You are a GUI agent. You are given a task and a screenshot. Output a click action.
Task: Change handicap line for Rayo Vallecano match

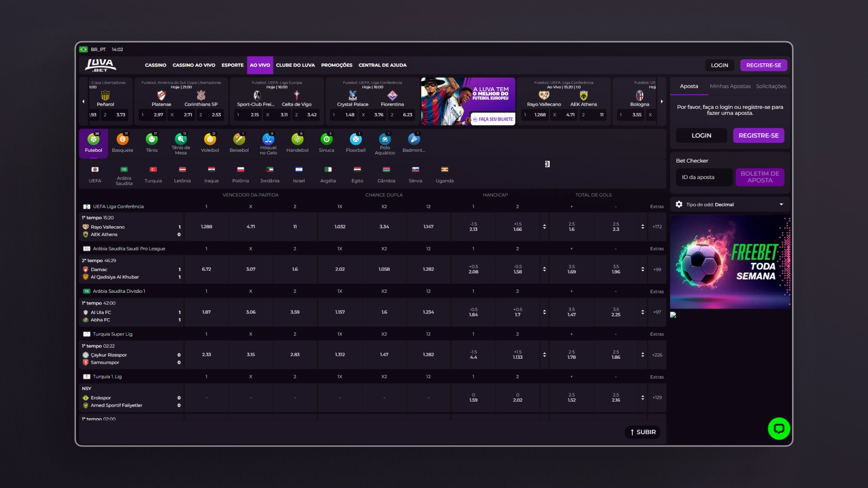coord(544,227)
